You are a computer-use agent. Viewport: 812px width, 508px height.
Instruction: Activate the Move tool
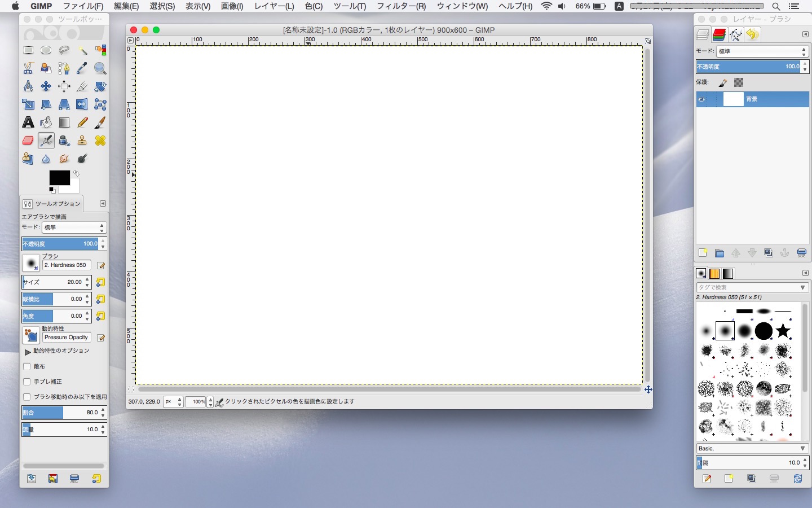coord(46,86)
